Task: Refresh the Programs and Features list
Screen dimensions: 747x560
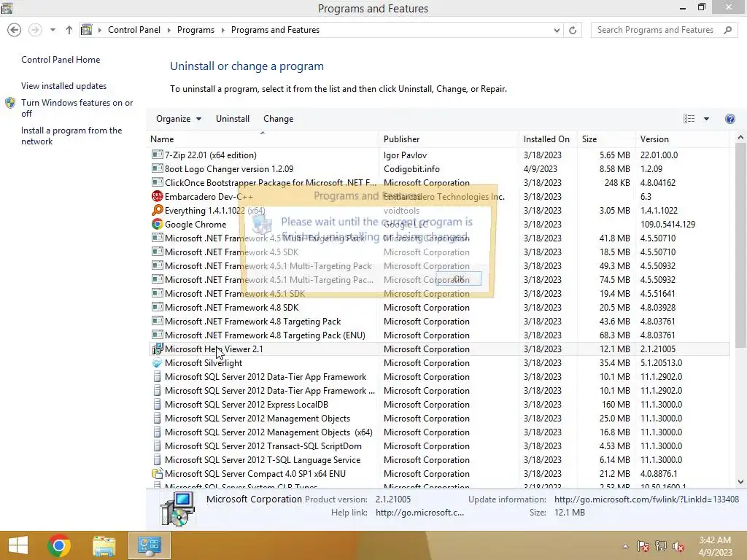Action: [x=573, y=30]
